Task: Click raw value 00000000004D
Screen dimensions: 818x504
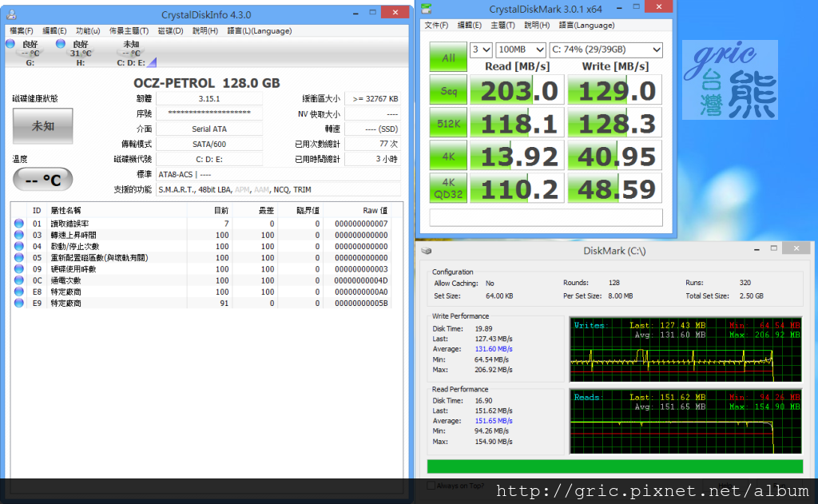Action: [x=361, y=280]
